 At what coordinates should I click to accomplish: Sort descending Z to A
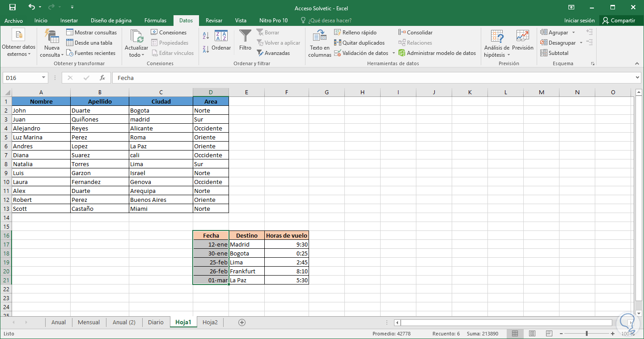[x=206, y=49]
